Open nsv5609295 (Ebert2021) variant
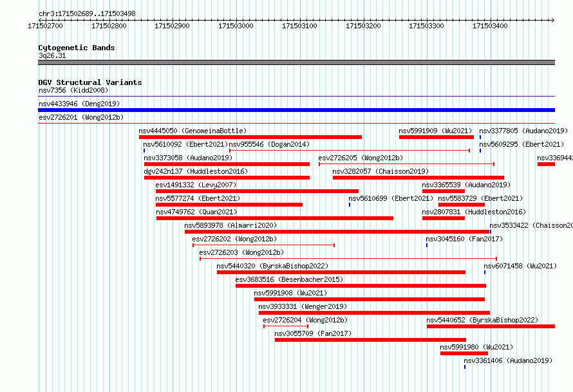The image size is (573, 392). pos(521,144)
